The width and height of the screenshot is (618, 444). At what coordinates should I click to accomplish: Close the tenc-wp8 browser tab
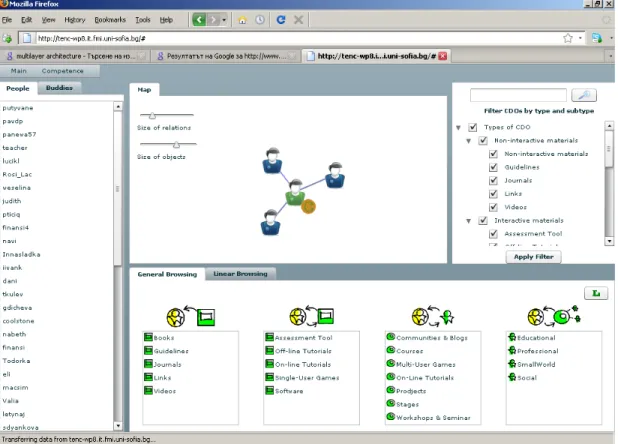tap(443, 56)
